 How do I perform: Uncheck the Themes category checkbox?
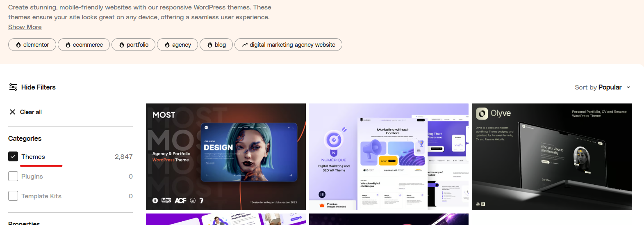(x=13, y=156)
